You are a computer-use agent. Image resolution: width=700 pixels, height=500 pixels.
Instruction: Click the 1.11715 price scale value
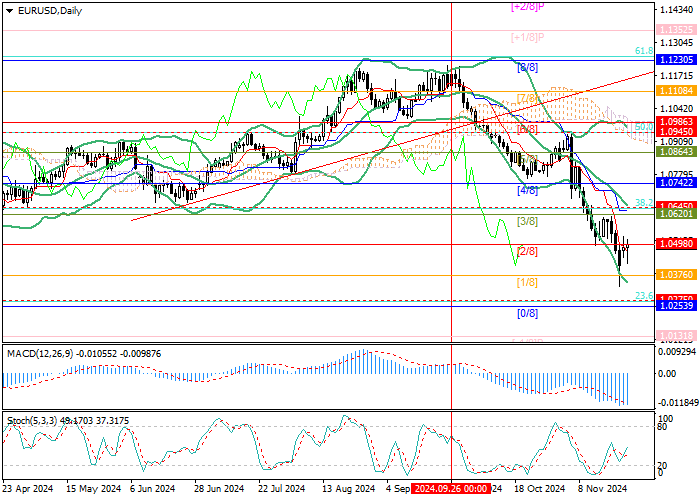(678, 75)
